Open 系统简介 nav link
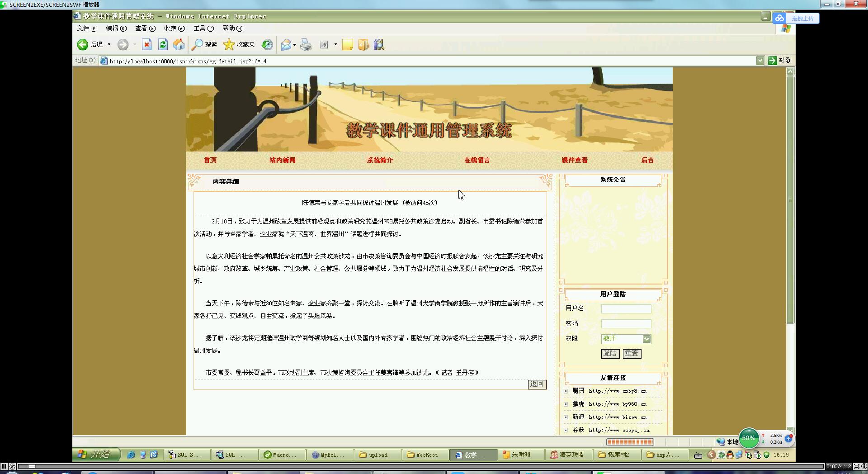This screenshot has height=474, width=868. [380, 160]
